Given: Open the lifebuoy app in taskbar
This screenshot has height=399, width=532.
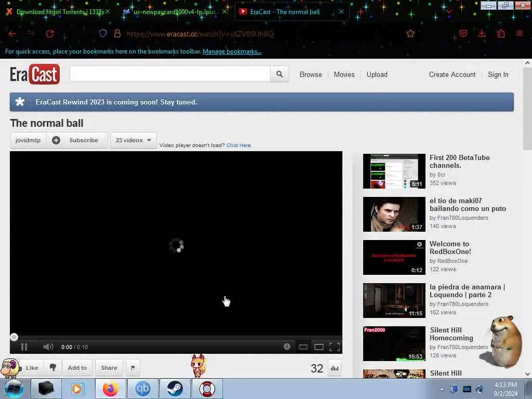Looking at the screenshot, I should [207, 389].
